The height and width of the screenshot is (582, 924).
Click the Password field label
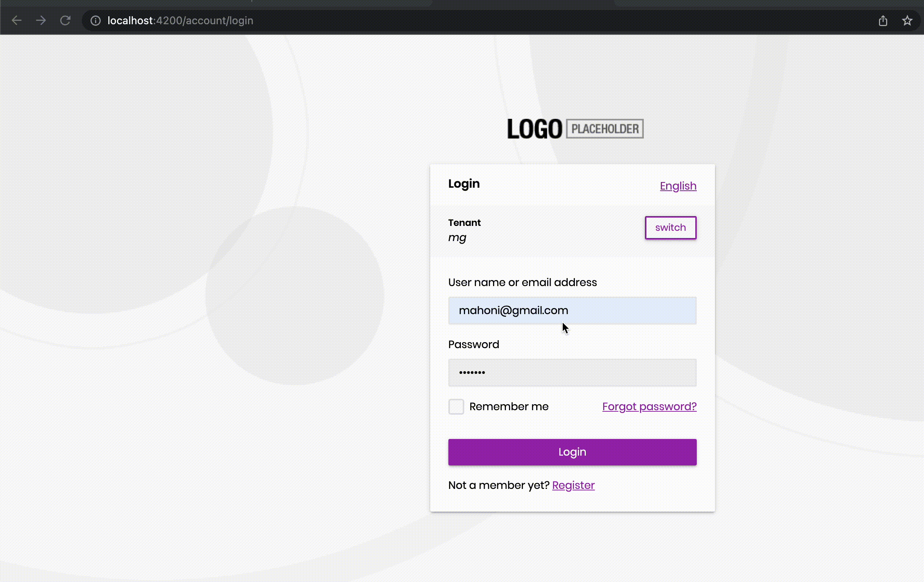pyautogui.click(x=473, y=344)
